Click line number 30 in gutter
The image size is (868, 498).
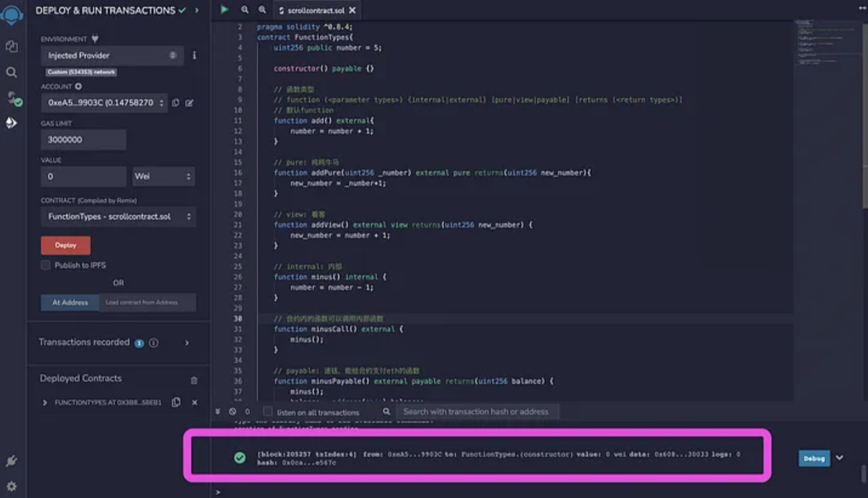(x=238, y=319)
